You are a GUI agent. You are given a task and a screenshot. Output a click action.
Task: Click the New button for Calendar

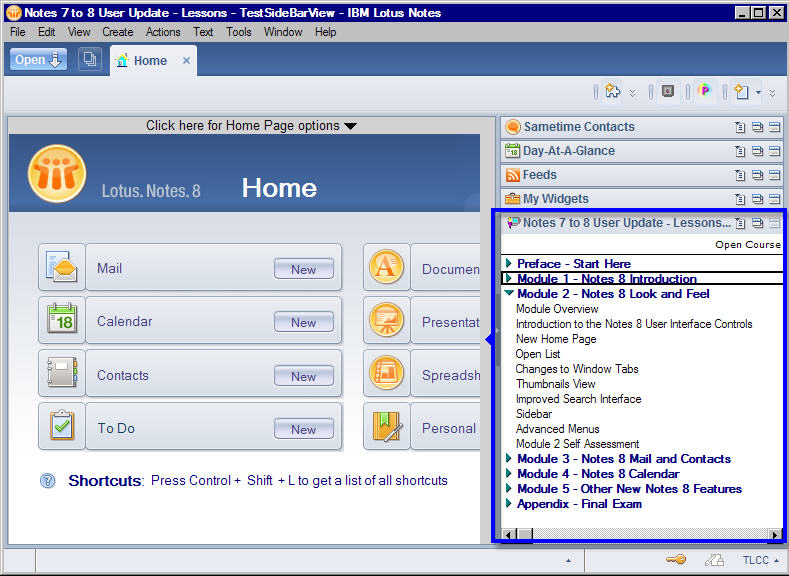[x=304, y=322]
